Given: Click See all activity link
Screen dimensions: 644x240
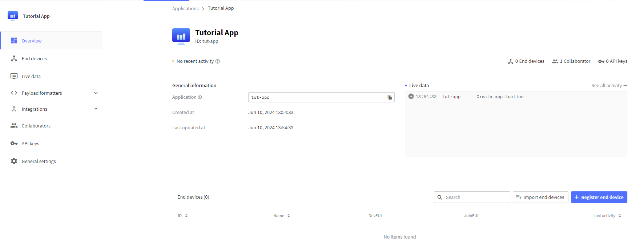Looking at the screenshot, I should pos(609,85).
